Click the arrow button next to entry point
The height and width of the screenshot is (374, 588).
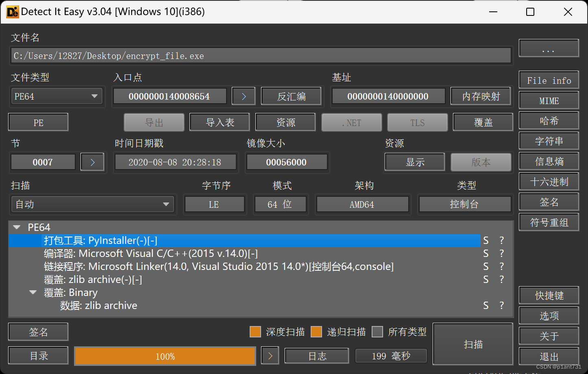(244, 96)
